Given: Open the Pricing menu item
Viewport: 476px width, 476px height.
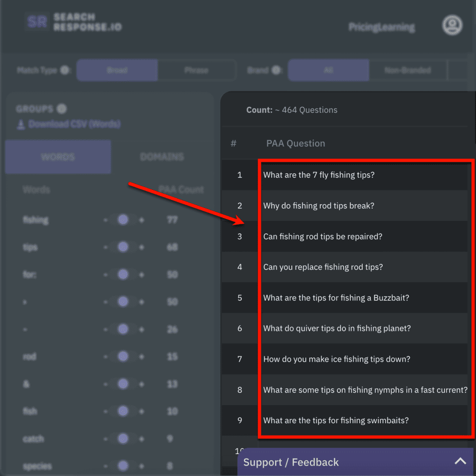Looking at the screenshot, I should pyautogui.click(x=364, y=27).
